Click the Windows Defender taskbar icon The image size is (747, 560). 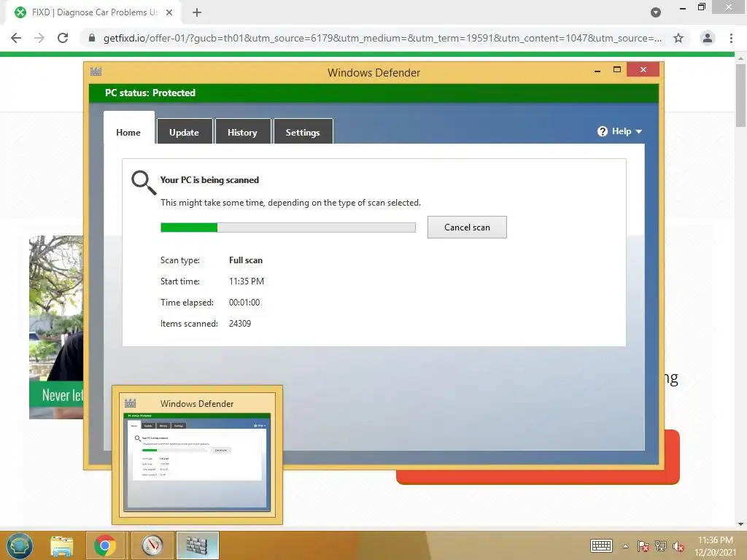pyautogui.click(x=197, y=545)
